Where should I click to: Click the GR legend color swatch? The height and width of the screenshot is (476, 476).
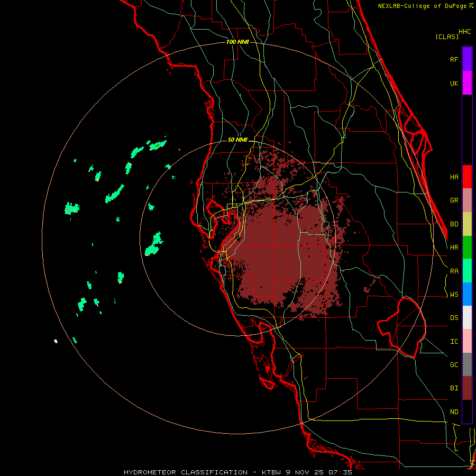coord(467,200)
